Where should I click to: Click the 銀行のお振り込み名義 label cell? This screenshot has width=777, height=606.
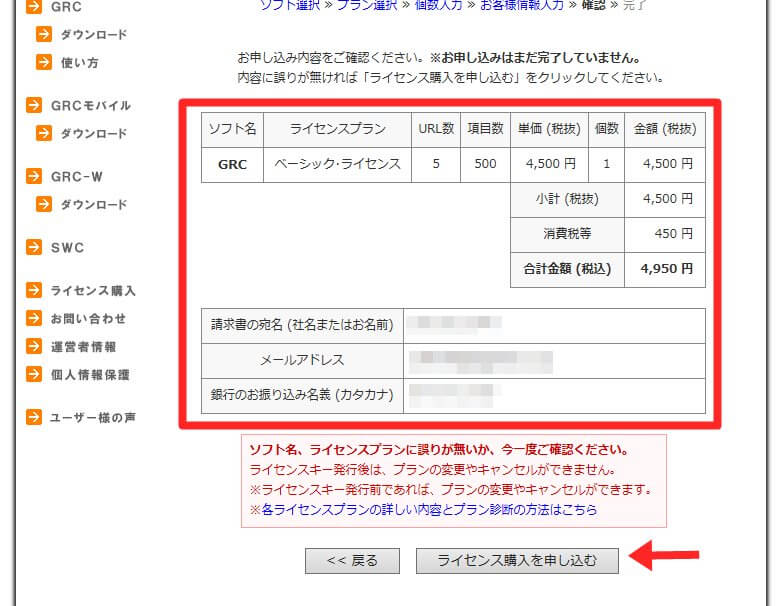pyautogui.click(x=302, y=395)
